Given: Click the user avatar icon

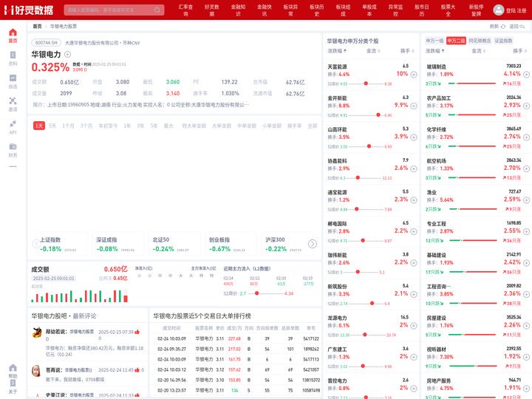Looking at the screenshot, I should [499, 10].
